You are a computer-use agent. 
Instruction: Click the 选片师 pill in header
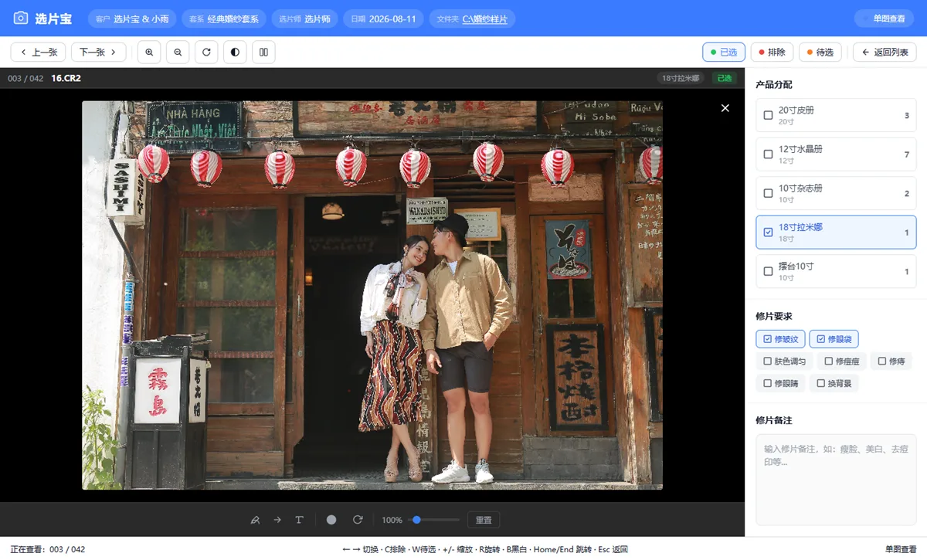point(305,19)
